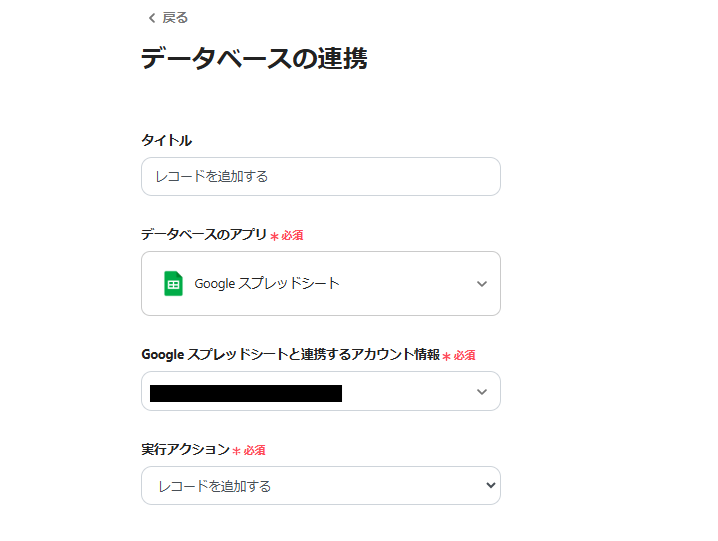This screenshot has width=718, height=541.
Task: Click 必須 marker beside アカウント情報 label
Action: click(x=464, y=355)
